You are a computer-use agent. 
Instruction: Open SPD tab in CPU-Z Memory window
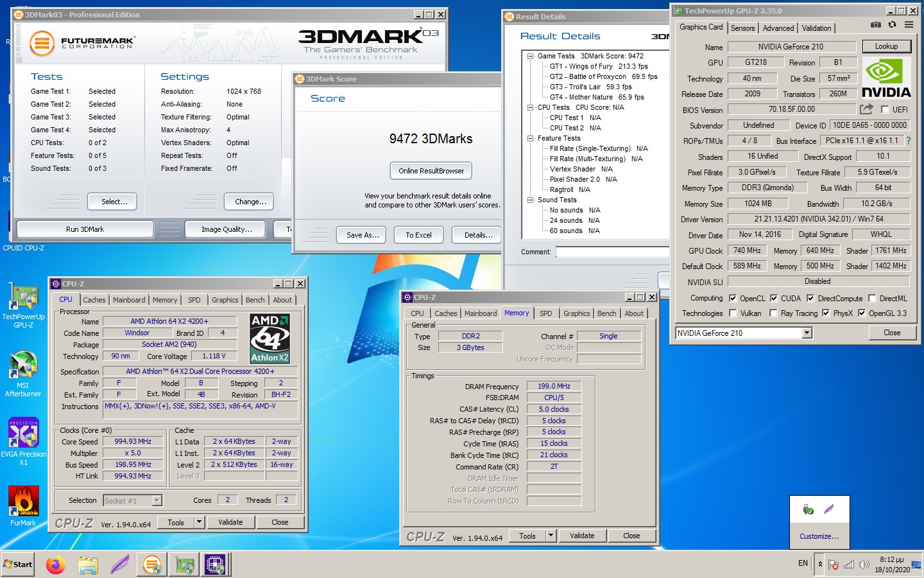pos(546,313)
